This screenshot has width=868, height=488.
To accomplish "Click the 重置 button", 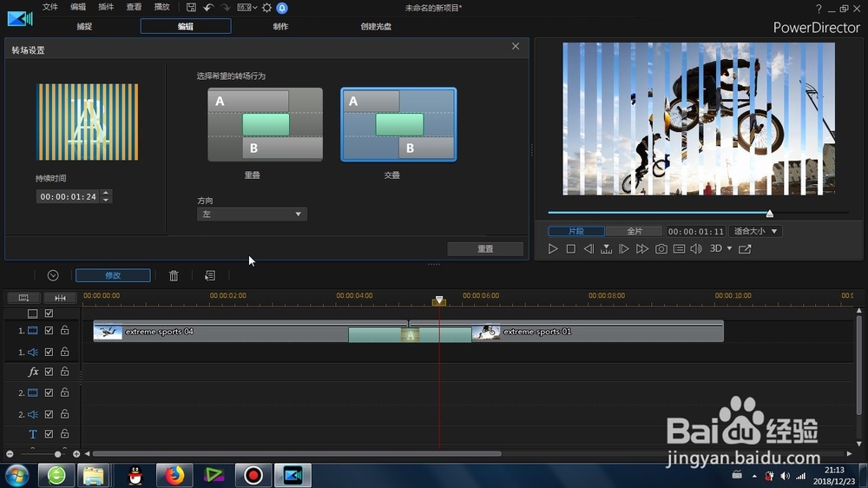I will 485,248.
